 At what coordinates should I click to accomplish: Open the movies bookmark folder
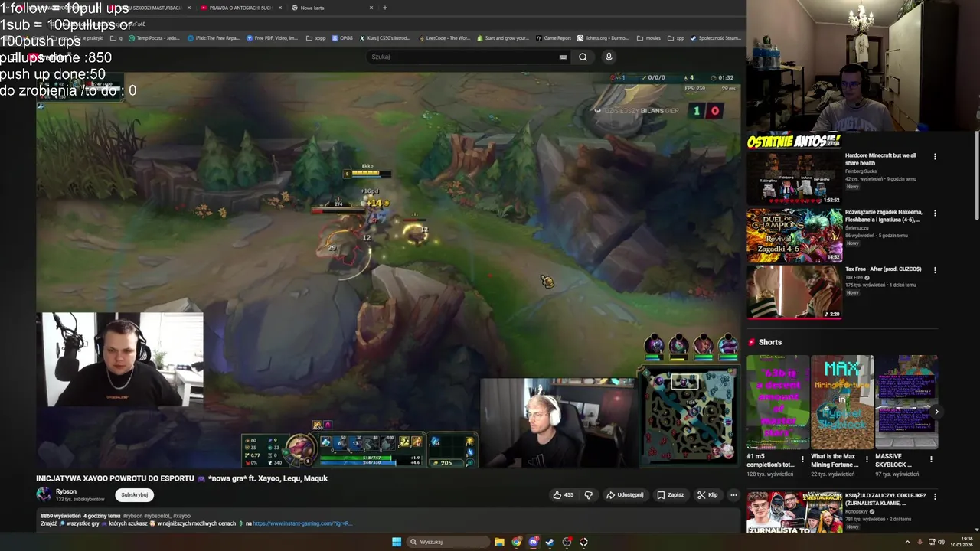click(x=649, y=37)
